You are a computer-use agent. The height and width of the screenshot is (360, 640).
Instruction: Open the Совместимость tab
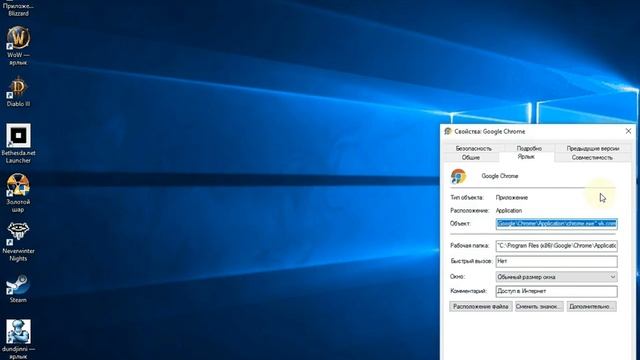(592, 157)
